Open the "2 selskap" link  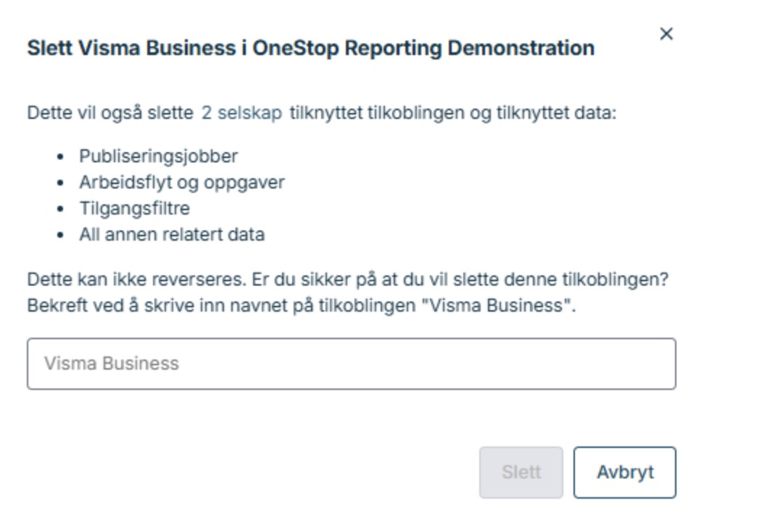point(241,114)
